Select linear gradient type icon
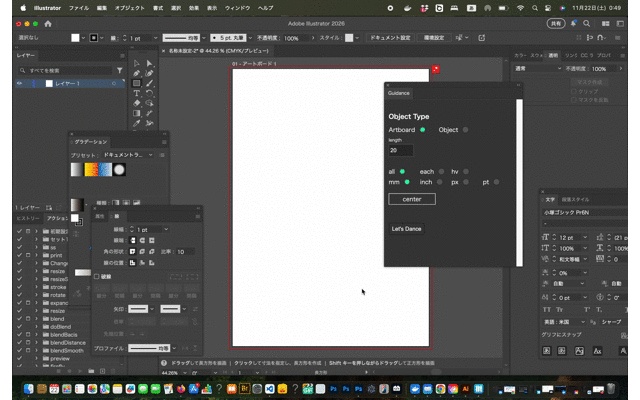The height and width of the screenshot is (400, 640). point(116,202)
